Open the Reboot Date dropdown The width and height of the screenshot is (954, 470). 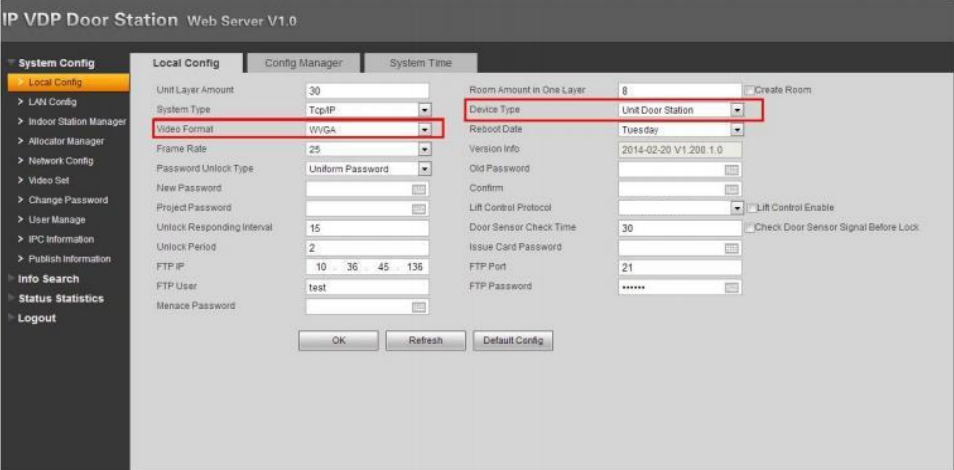click(737, 130)
